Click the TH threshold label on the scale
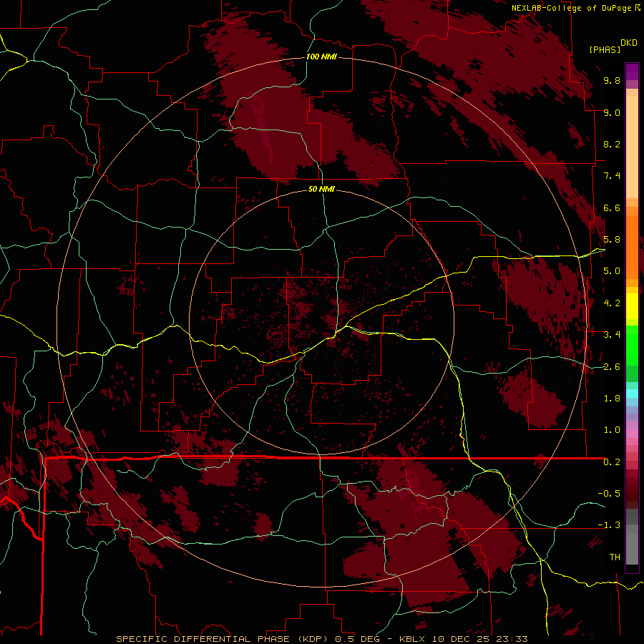644x644 pixels. coord(615,557)
